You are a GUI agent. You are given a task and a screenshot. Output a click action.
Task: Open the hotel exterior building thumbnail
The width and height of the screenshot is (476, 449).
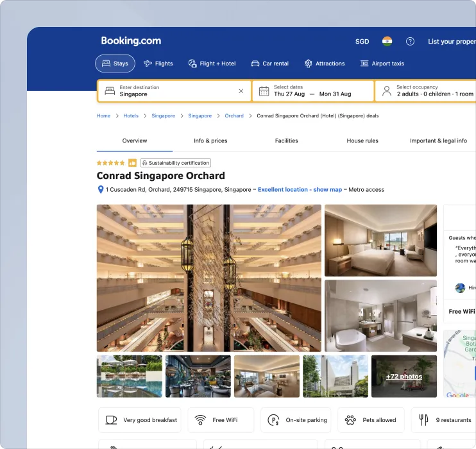tap(336, 377)
